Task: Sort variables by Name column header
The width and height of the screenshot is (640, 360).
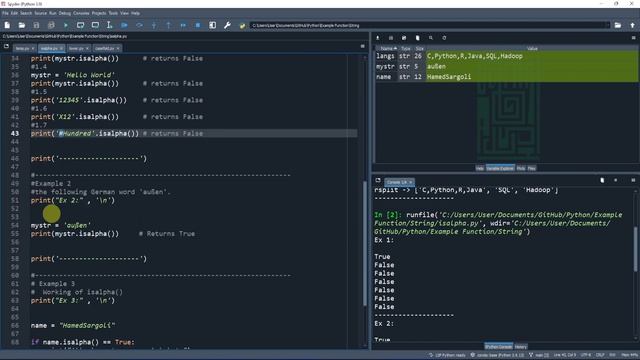Action: [386, 48]
